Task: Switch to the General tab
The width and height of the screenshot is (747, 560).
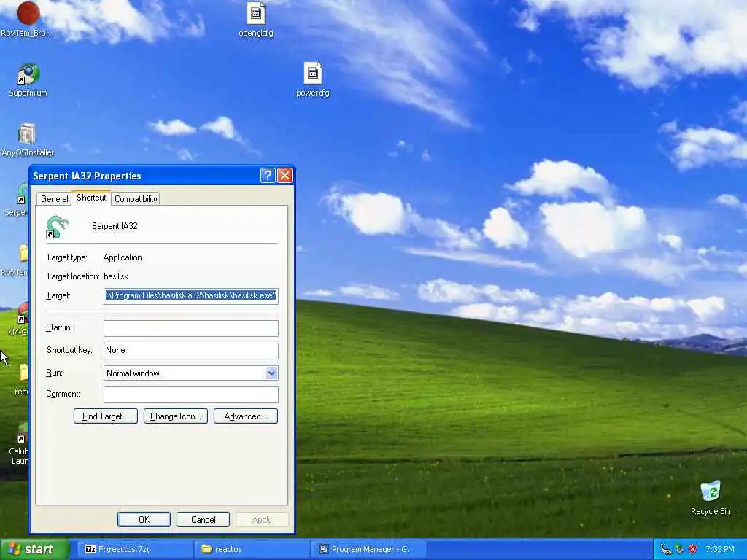Action: click(x=54, y=199)
